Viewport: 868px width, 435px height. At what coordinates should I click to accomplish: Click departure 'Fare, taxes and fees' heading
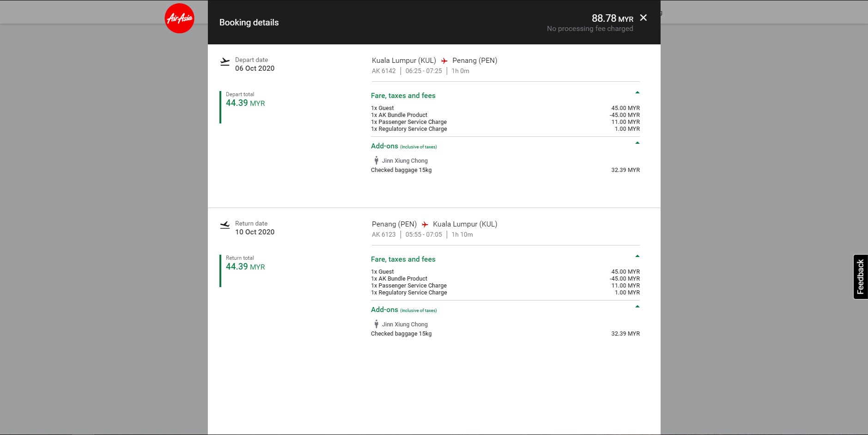403,96
